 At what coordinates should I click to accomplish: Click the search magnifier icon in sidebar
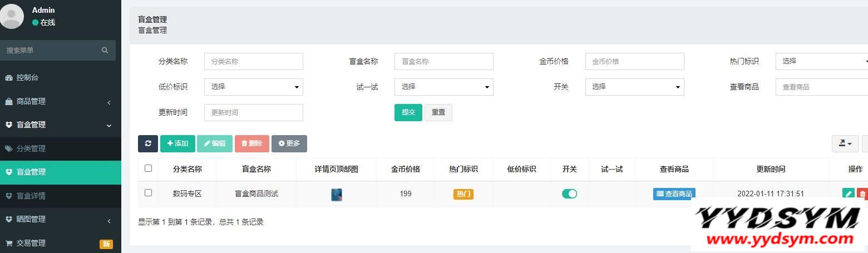(x=105, y=50)
